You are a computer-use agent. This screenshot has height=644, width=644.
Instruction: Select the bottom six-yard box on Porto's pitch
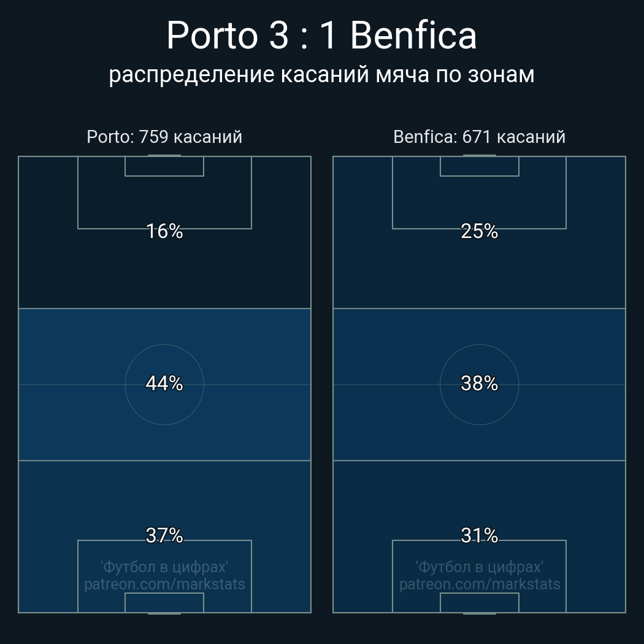[x=164, y=602]
